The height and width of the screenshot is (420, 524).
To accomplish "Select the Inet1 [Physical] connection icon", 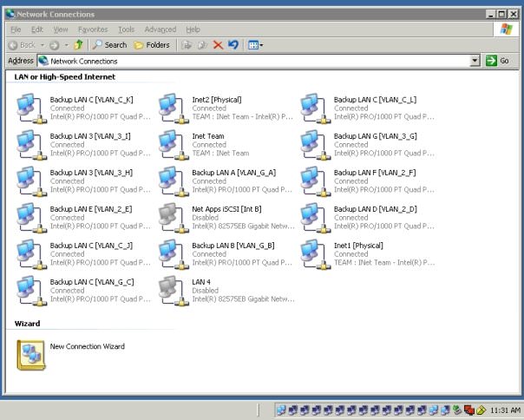I will [x=316, y=254].
